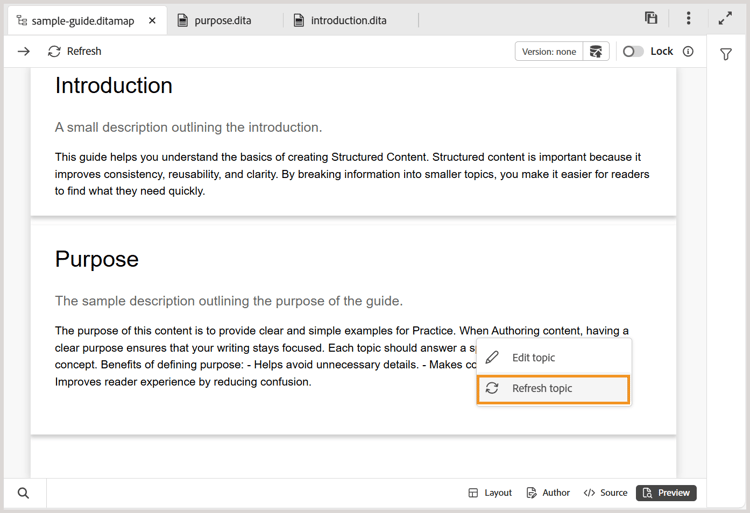Switch to Author view
The height and width of the screenshot is (513, 750).
(x=548, y=493)
